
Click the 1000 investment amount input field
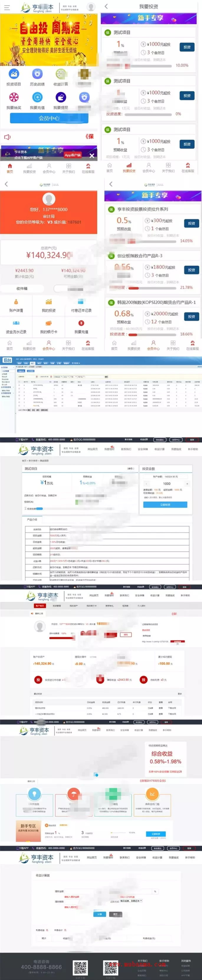tap(167, 484)
